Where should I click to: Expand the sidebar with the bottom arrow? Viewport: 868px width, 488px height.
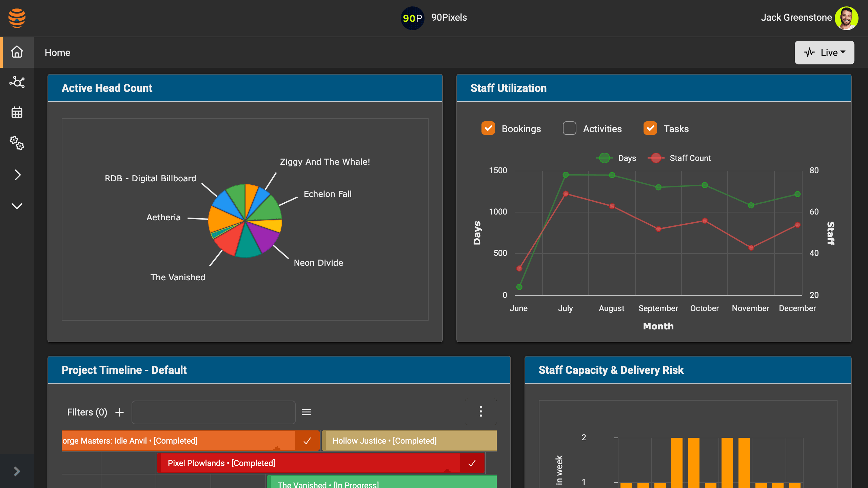click(x=17, y=471)
